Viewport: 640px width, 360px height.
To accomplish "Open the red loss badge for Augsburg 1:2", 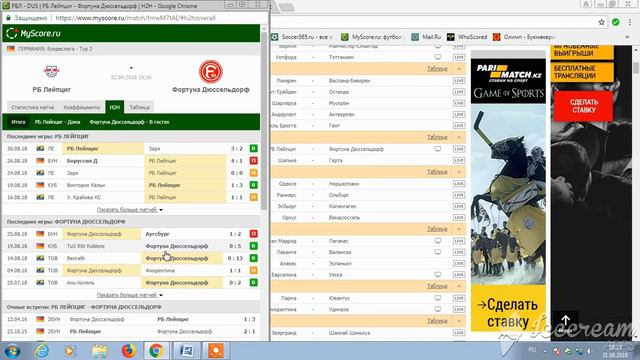I will click(x=253, y=234).
